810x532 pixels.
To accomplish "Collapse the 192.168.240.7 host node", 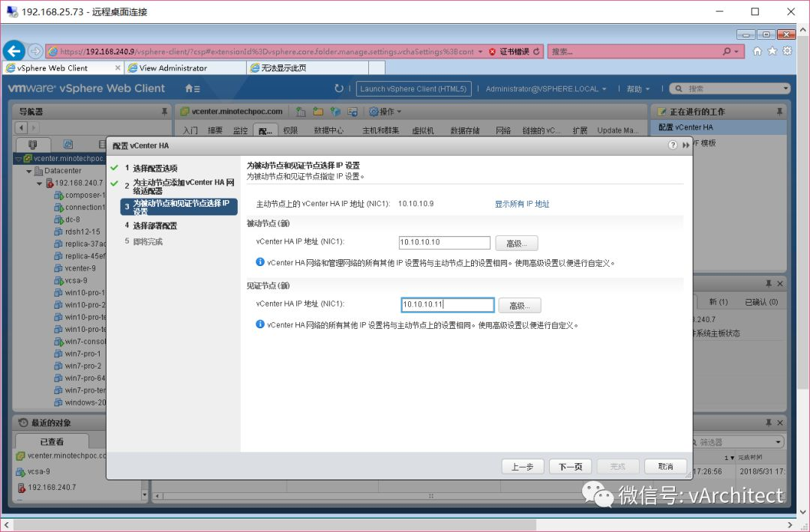I will click(x=39, y=183).
